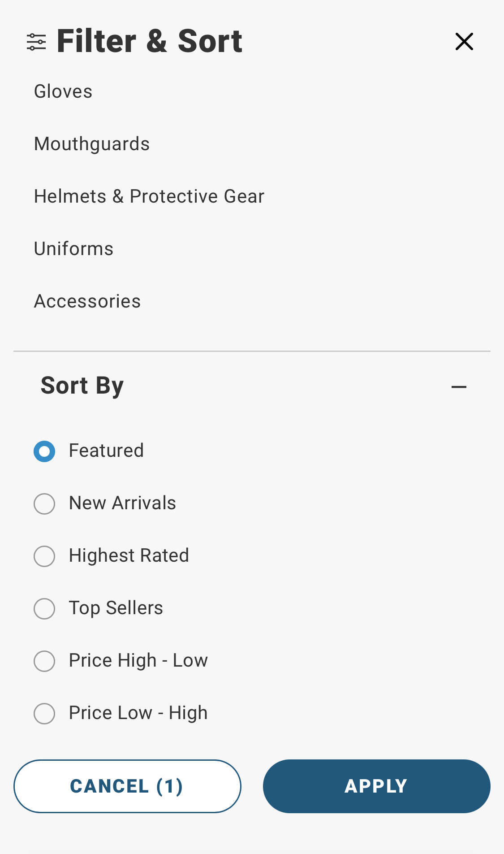This screenshot has height=854, width=504.
Task: Select the Mouthguards category
Action: click(92, 144)
